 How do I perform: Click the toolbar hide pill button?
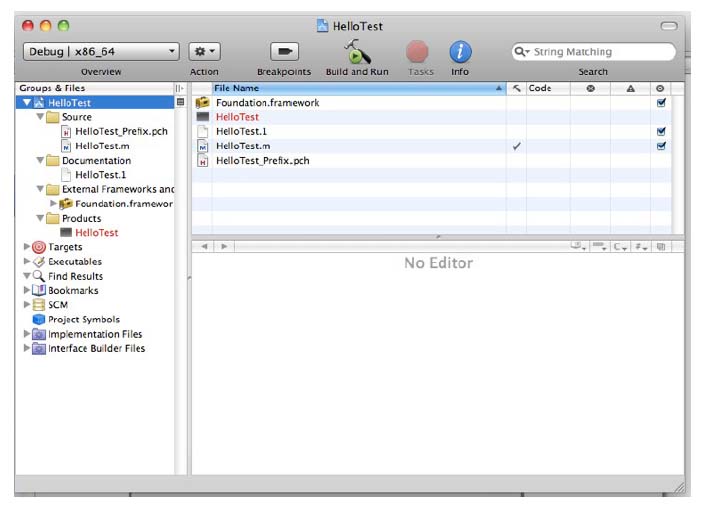tap(669, 26)
